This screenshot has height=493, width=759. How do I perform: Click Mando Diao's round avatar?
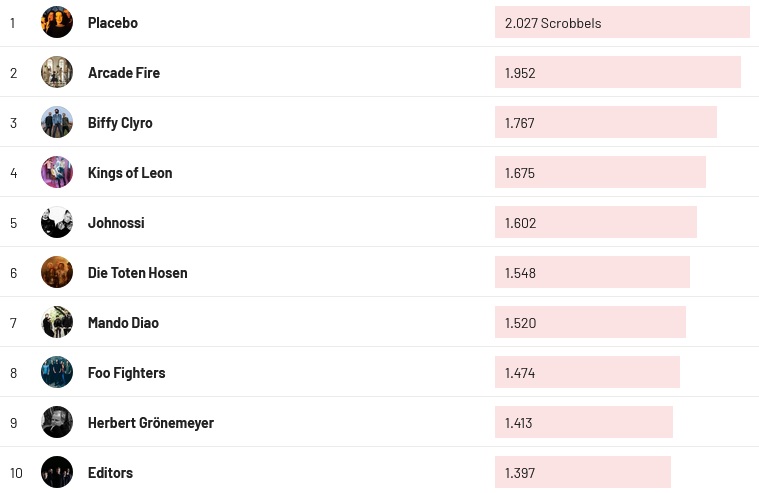point(57,322)
